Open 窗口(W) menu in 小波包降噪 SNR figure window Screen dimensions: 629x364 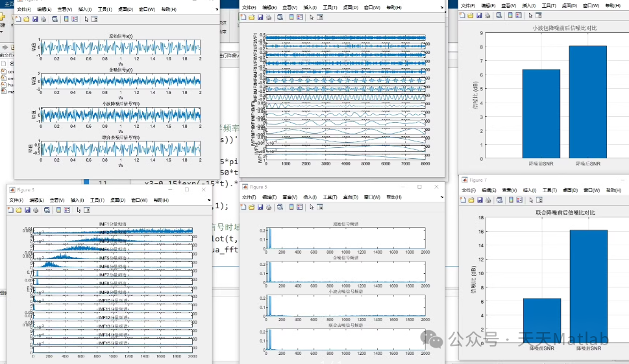(x=591, y=6)
